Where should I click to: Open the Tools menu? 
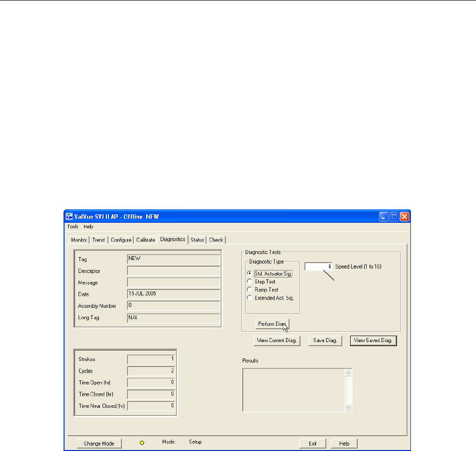pyautogui.click(x=73, y=226)
